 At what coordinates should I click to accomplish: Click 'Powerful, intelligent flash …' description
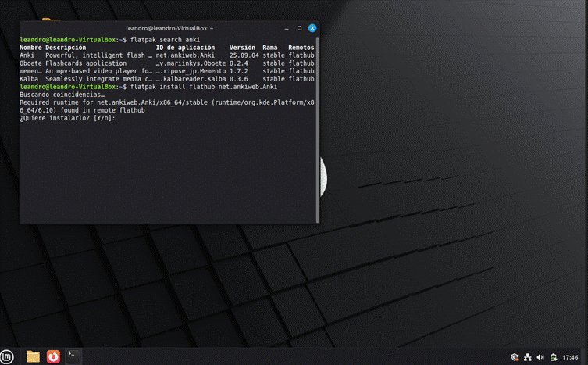pyautogui.click(x=99, y=55)
